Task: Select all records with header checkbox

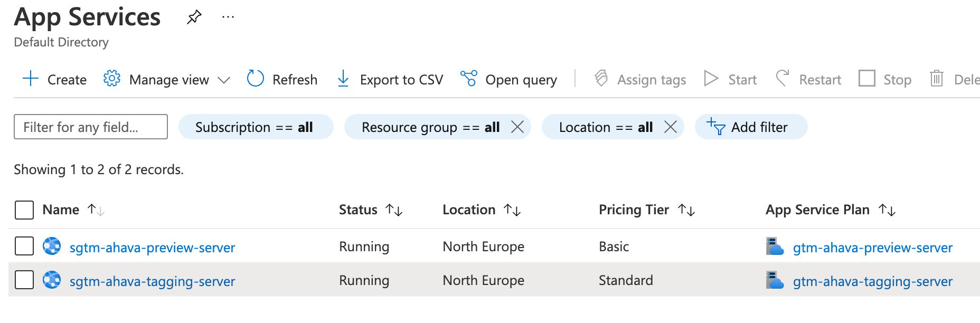Action: [x=24, y=210]
